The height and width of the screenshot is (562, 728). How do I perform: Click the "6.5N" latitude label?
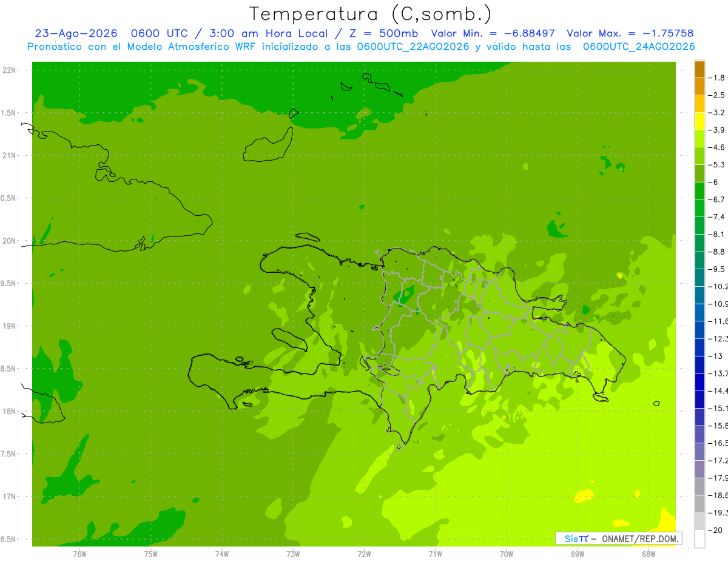click(9, 539)
